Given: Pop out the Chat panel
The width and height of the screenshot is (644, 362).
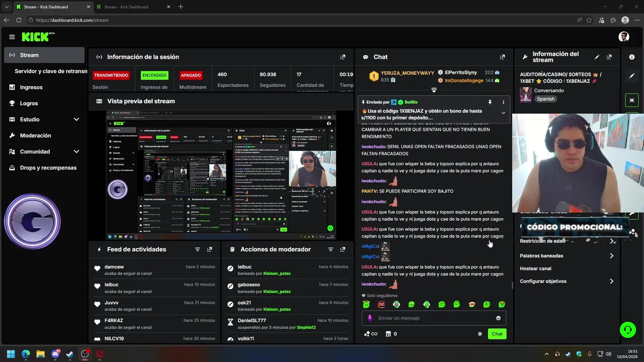Looking at the screenshot, I should point(502,57).
